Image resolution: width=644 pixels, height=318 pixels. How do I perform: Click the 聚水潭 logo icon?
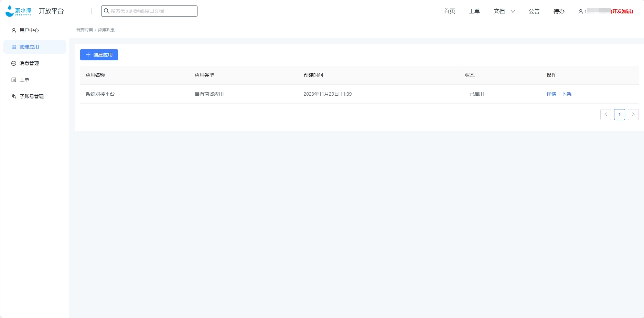click(10, 11)
